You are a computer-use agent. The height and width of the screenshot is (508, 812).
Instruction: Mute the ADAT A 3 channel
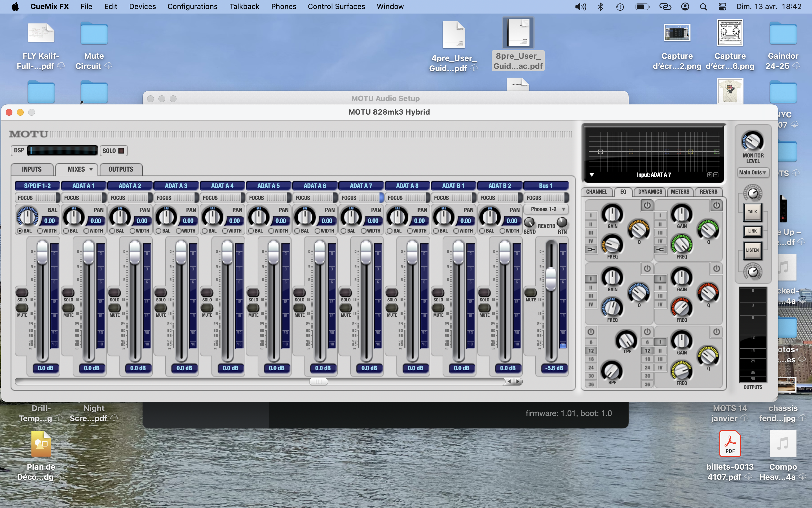(161, 308)
